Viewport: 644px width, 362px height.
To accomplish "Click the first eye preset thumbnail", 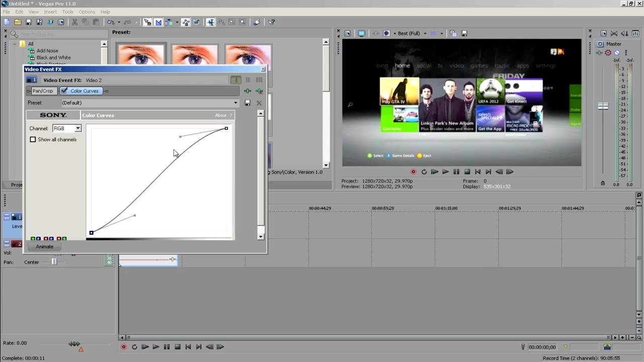I will point(141,55).
